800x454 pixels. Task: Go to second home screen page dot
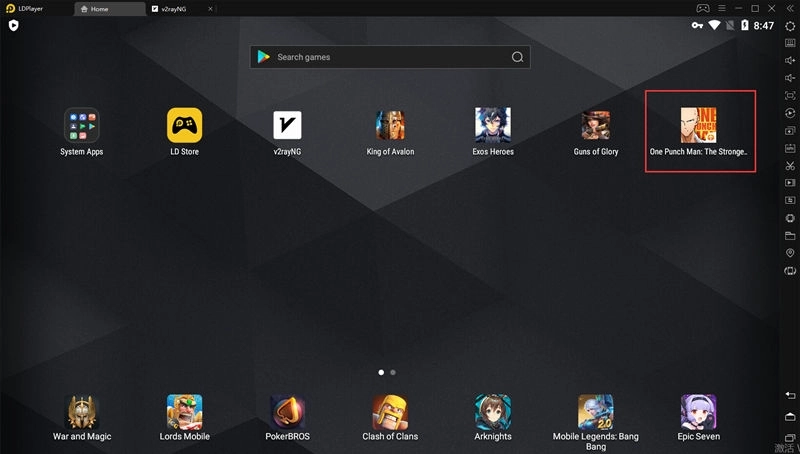tap(393, 372)
